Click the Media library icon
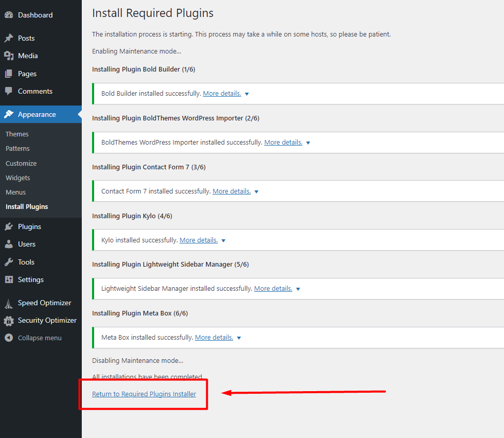The image size is (504, 438). [x=9, y=56]
